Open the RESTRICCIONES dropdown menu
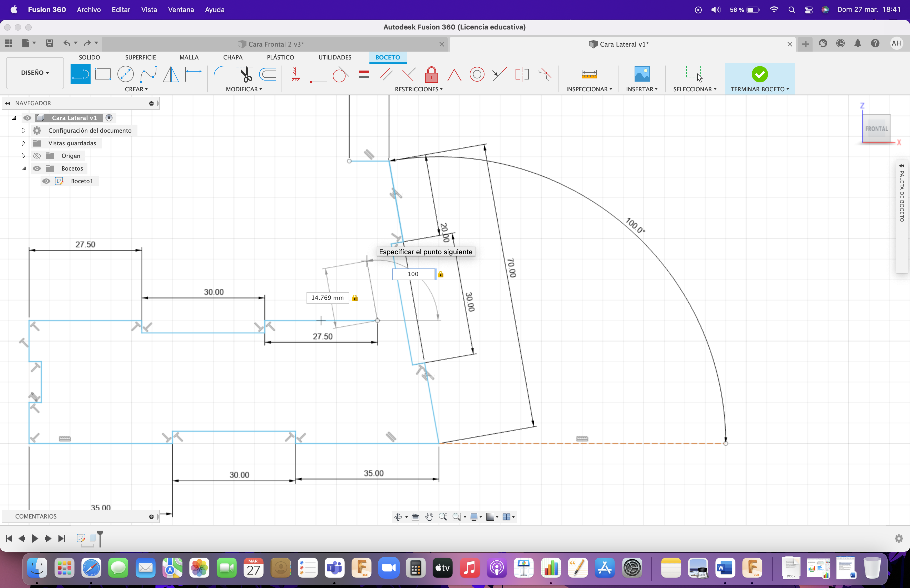Screen dimensions: 910x588 [x=418, y=89]
